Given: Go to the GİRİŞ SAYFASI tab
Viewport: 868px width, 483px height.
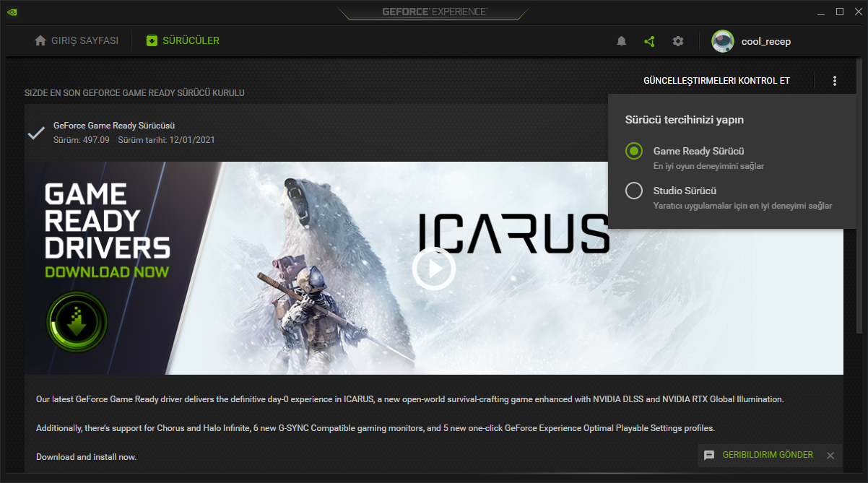Looking at the screenshot, I should coord(77,40).
